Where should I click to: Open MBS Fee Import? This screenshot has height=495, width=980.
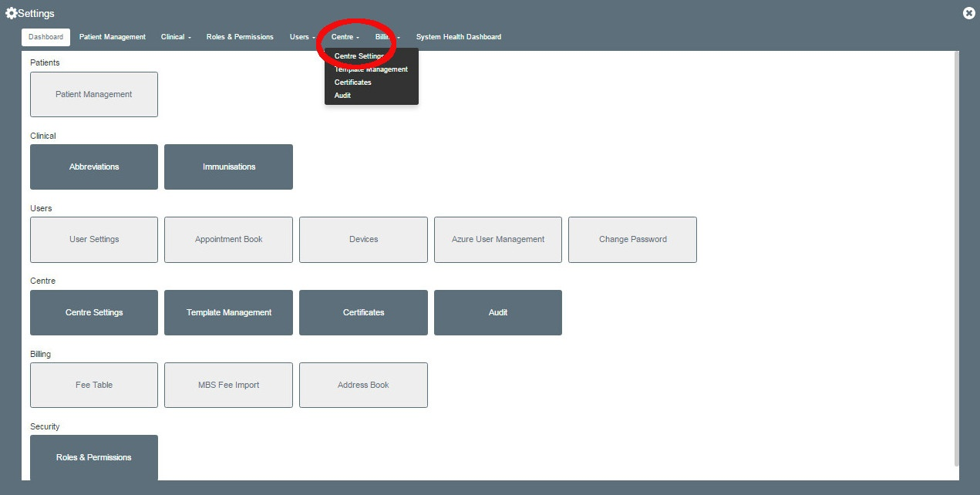coord(228,385)
